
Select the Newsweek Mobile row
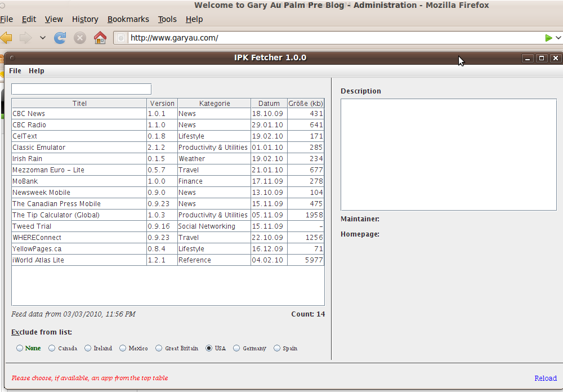coord(168,192)
